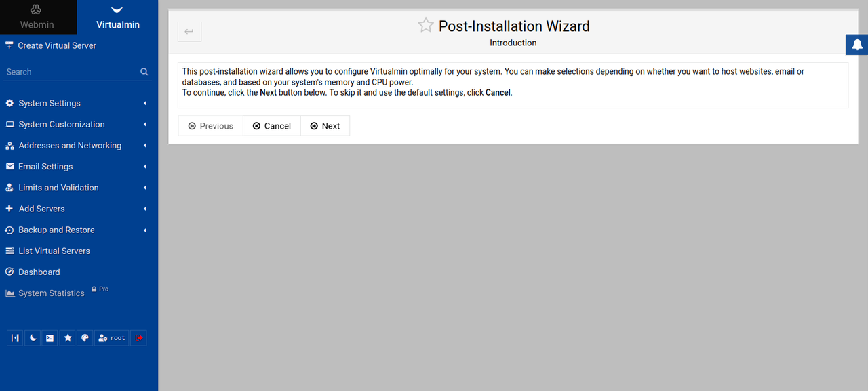Switch to the Webmin tab
The width and height of the screenshot is (868, 391).
click(x=37, y=18)
